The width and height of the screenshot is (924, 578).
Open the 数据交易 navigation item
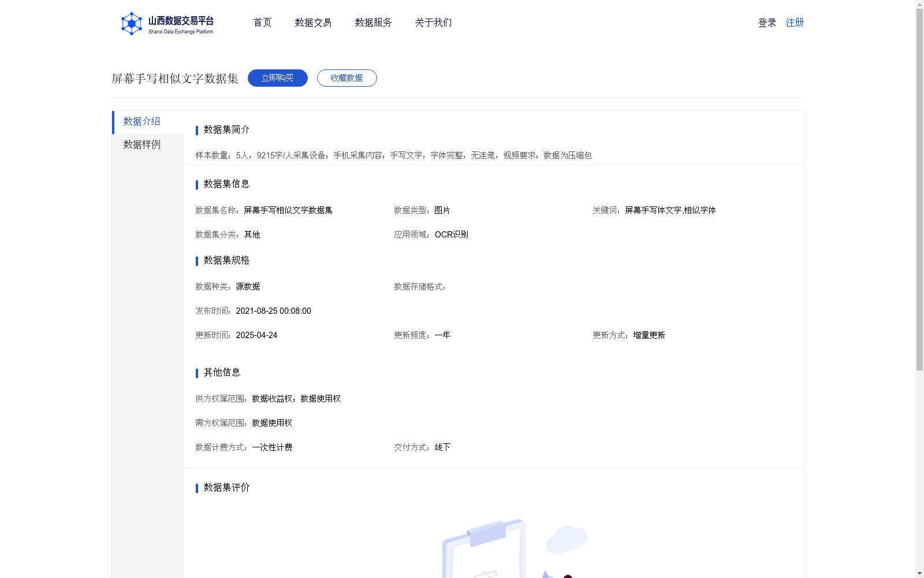[x=313, y=23]
